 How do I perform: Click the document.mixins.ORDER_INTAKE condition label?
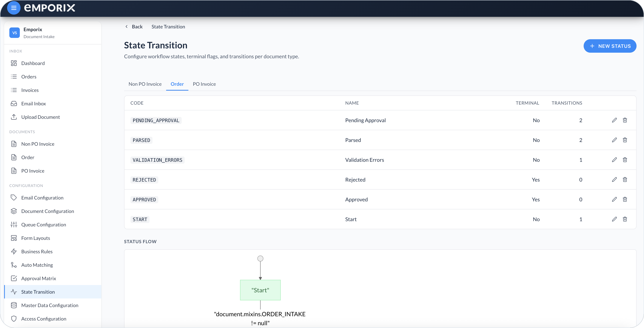(x=260, y=318)
